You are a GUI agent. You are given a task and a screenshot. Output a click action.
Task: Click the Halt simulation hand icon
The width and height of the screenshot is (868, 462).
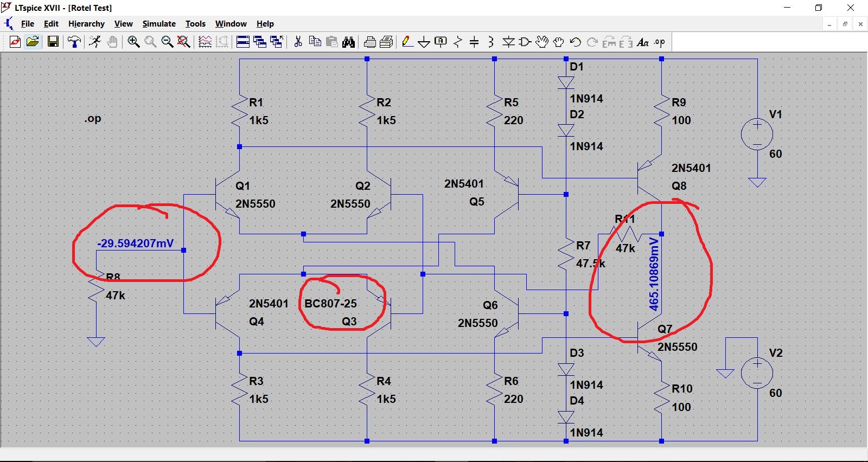tap(112, 42)
